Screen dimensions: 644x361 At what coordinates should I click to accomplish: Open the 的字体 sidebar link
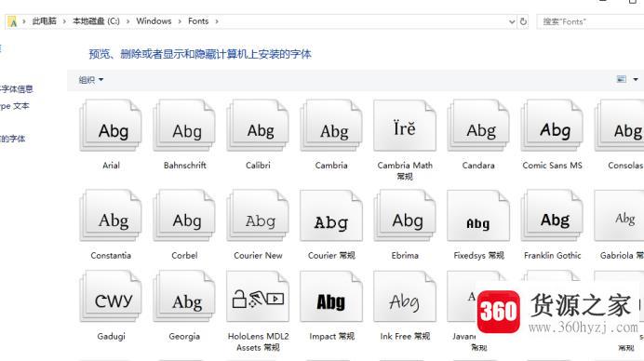[x=13, y=139]
